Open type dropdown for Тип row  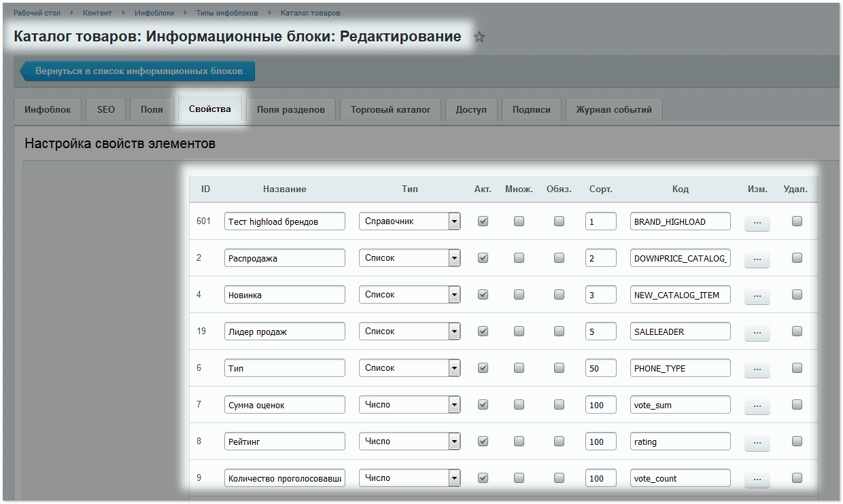click(410, 368)
